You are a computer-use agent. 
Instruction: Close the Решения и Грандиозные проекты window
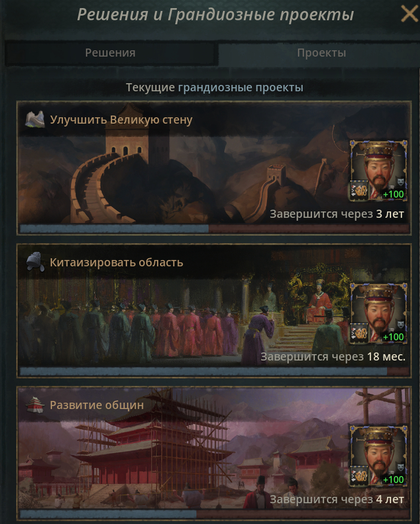(x=410, y=14)
